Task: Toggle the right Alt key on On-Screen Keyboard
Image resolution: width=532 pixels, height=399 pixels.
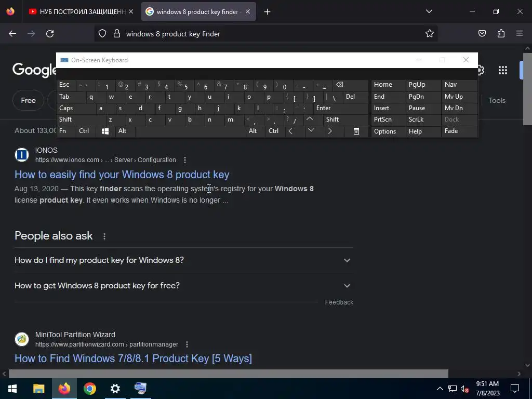Action: (256, 131)
